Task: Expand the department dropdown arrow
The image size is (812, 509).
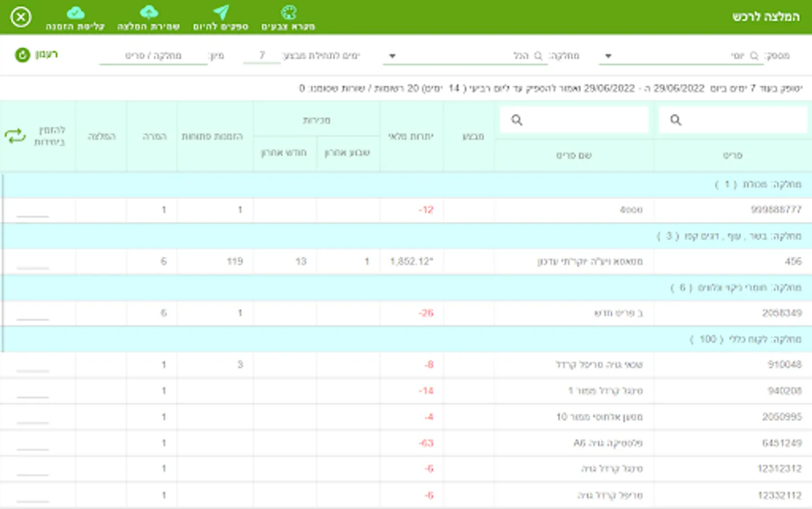Action: [392, 56]
